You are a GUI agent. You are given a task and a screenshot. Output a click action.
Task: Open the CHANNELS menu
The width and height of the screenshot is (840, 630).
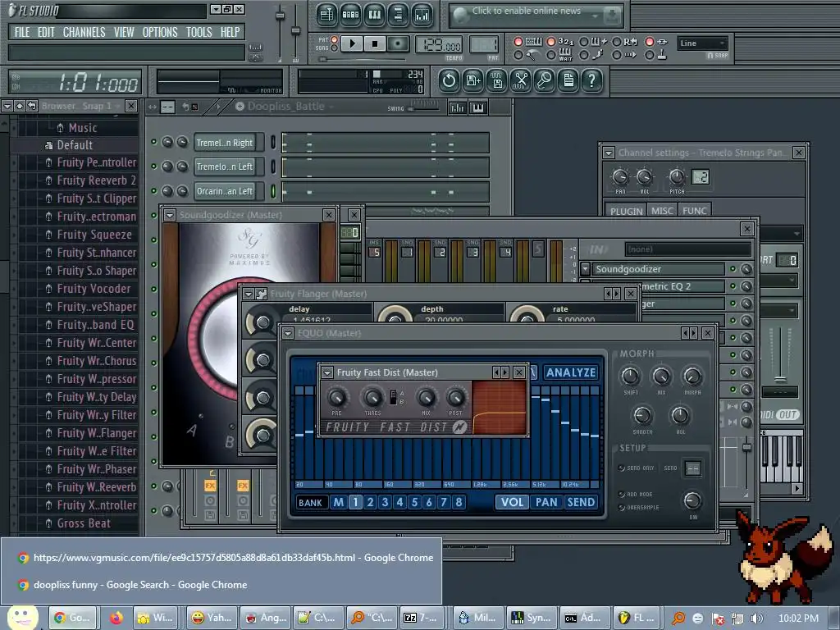pos(84,32)
